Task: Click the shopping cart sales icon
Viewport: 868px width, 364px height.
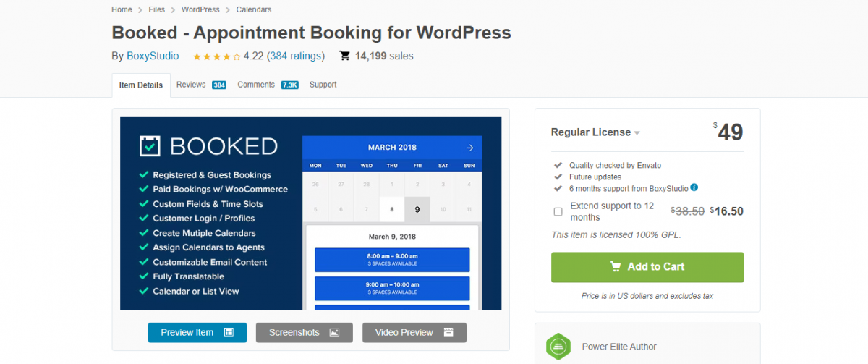Action: (x=345, y=56)
